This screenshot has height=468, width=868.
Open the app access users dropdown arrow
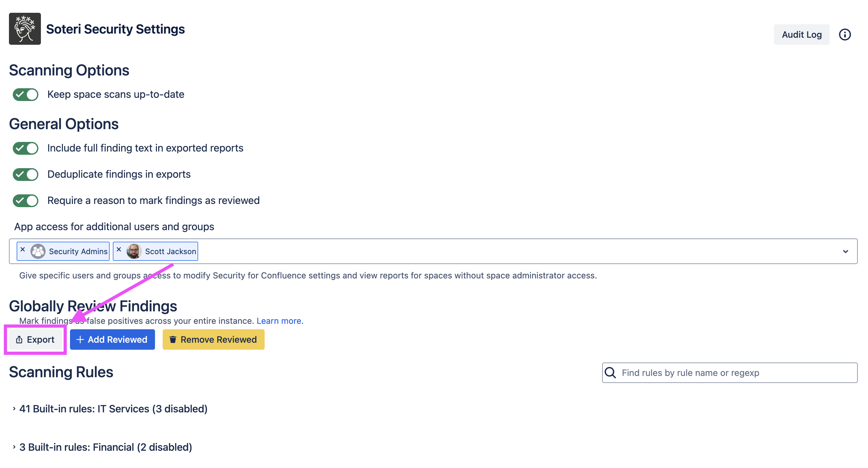[x=845, y=251]
